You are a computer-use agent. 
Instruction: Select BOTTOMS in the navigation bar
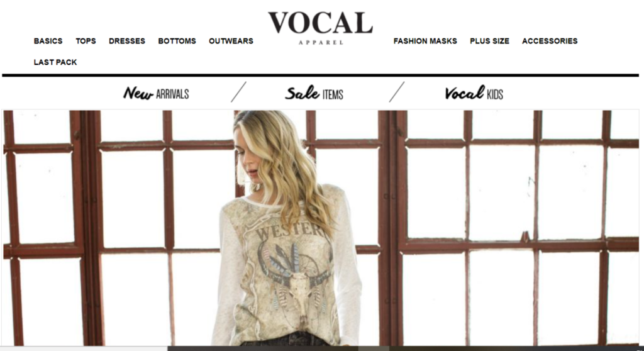(177, 41)
